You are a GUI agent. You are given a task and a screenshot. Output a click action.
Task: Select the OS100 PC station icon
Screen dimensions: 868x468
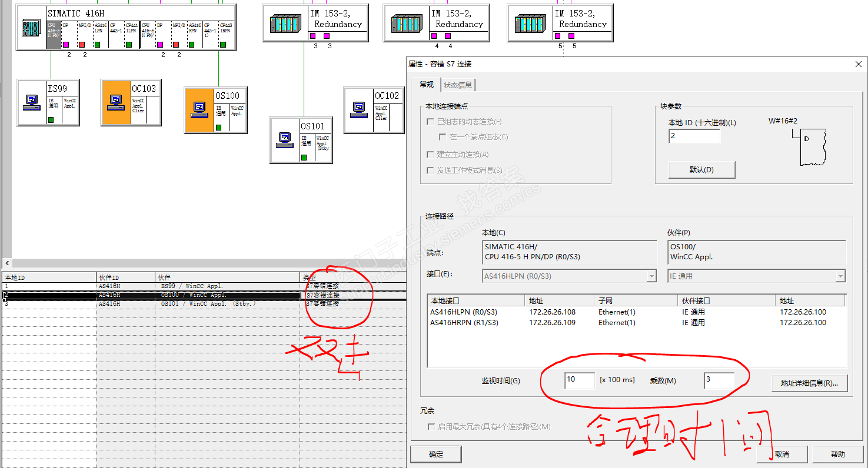[199, 111]
